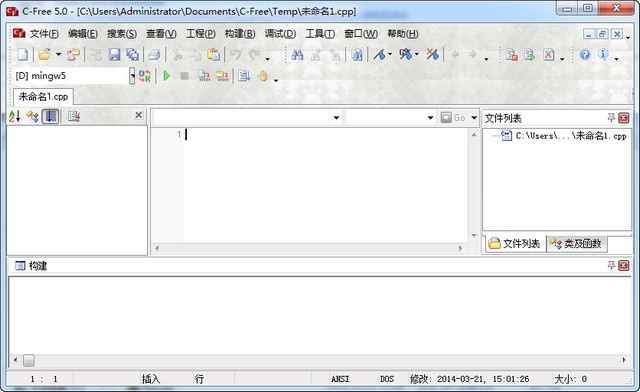Screen dimensions: 640x392
Task: Open the 查看(V) menu
Action: click(x=161, y=33)
